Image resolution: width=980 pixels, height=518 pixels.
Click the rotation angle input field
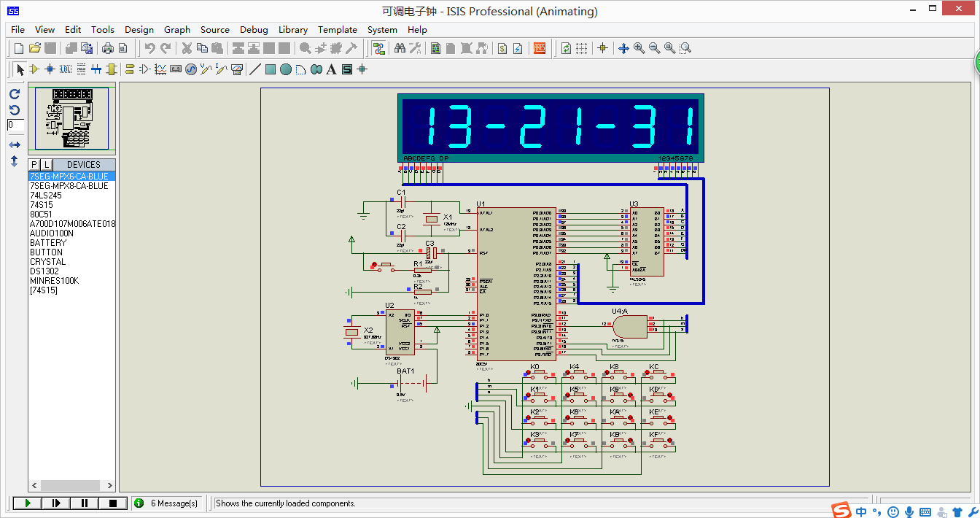(x=15, y=125)
